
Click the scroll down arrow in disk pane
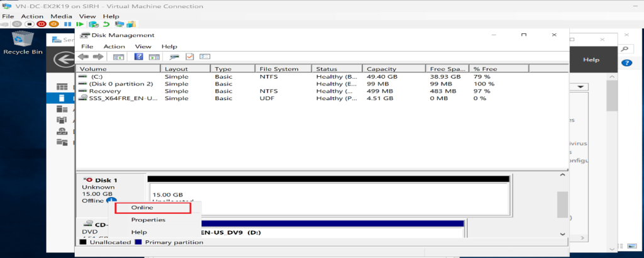pyautogui.click(x=562, y=234)
